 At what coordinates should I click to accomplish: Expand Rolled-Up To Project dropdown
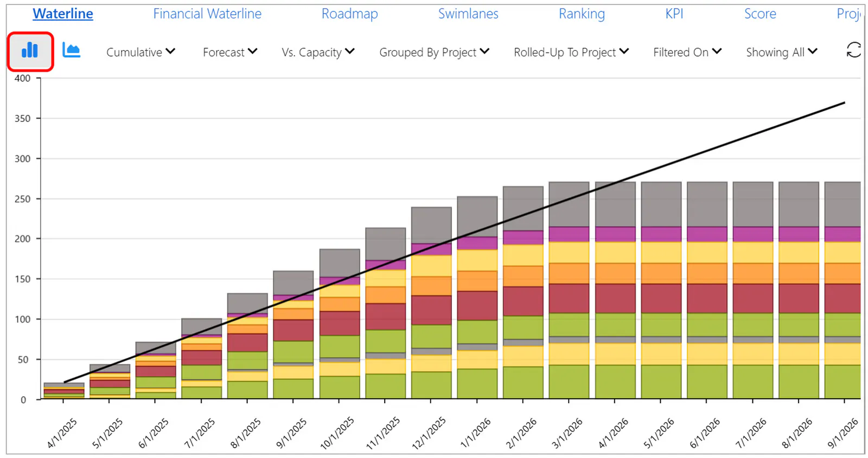(571, 52)
